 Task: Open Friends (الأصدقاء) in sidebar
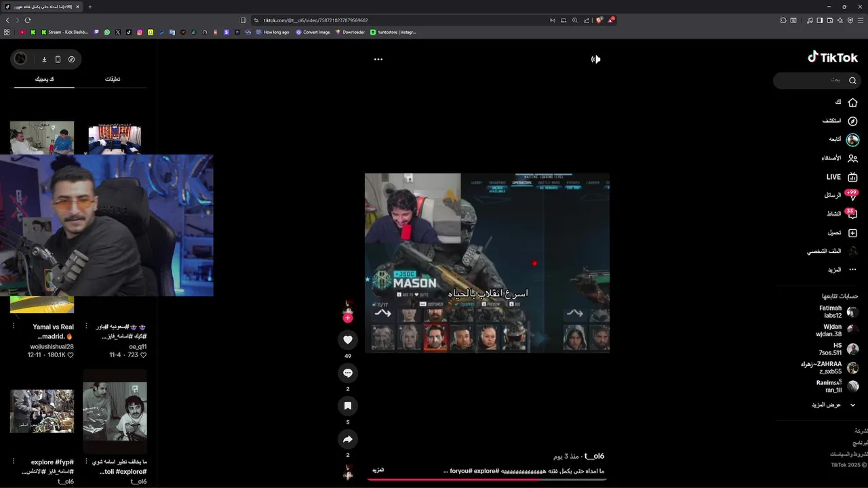tap(840, 158)
